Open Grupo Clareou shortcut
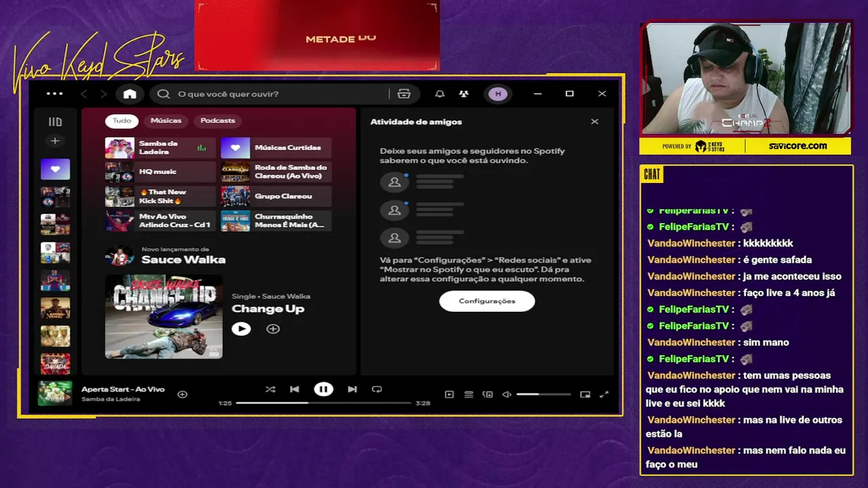Screen dimensions: 868x488 pyautogui.click(x=276, y=197)
